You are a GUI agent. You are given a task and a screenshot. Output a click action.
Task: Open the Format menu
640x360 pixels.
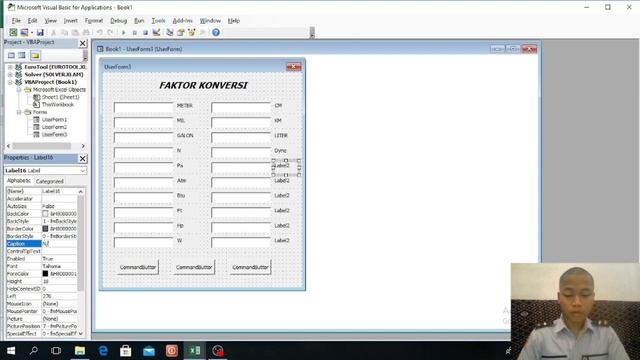(94, 20)
